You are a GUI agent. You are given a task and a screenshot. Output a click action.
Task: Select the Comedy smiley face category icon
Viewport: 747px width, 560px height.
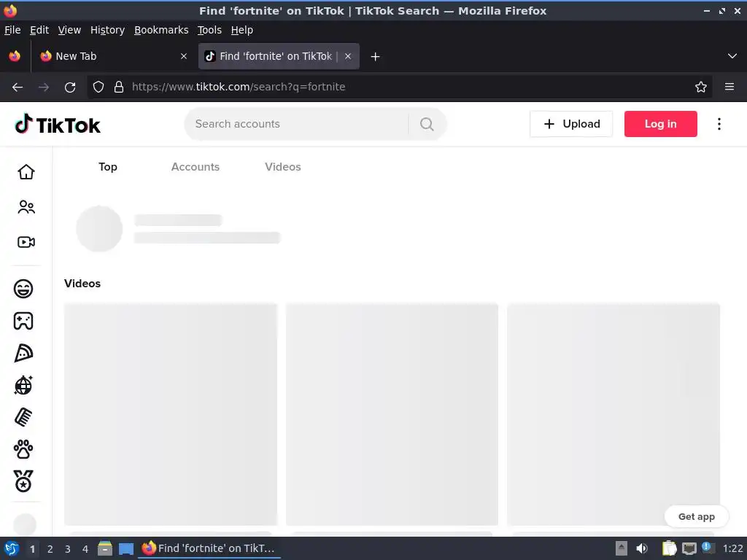[x=23, y=289]
